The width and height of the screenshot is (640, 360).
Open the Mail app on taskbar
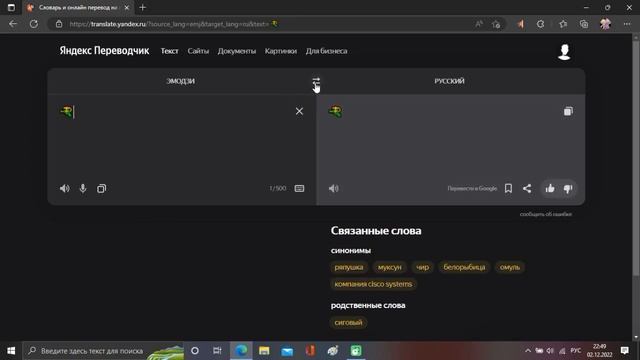tap(287, 351)
